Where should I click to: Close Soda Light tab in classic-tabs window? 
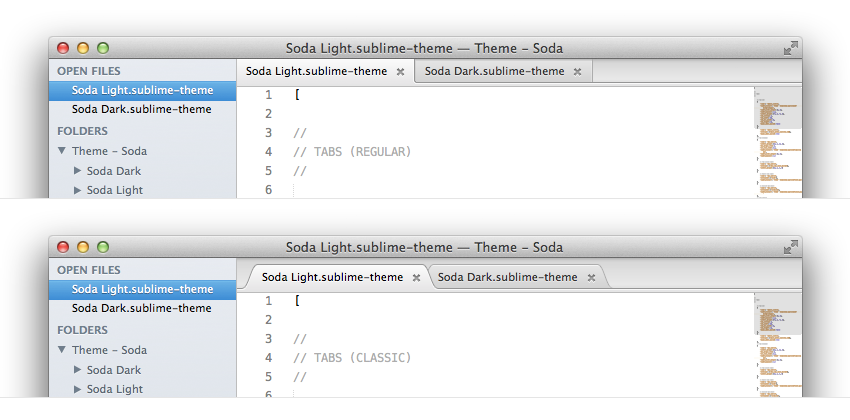click(416, 278)
